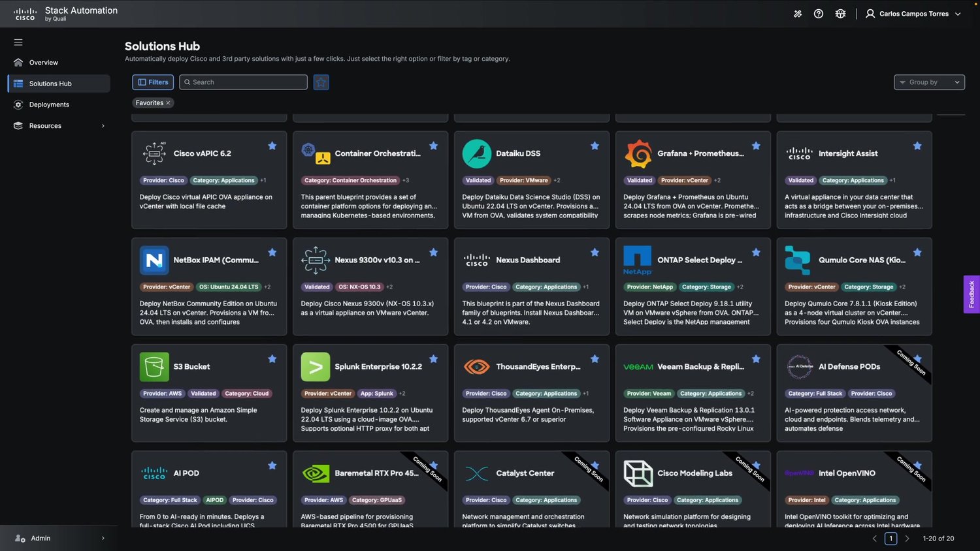This screenshot has width=980, height=551.
Task: Click the Deployments sidebar icon
Action: pyautogui.click(x=18, y=104)
